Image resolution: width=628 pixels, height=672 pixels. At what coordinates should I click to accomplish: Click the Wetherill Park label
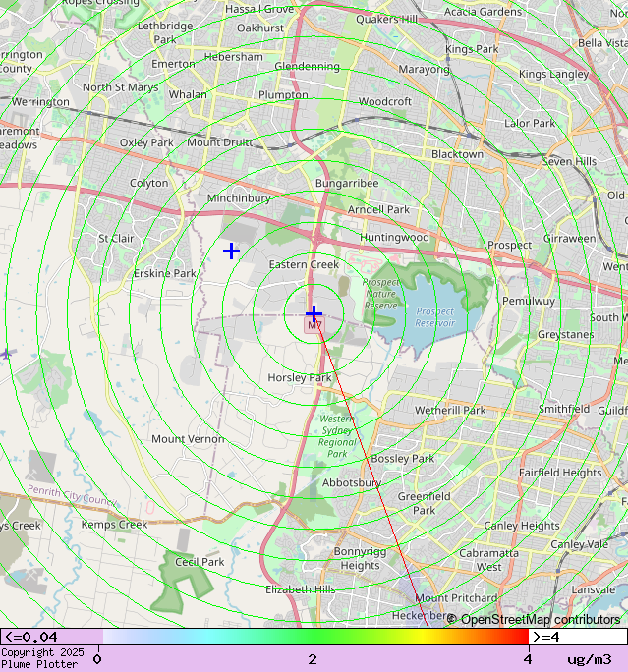450,410
